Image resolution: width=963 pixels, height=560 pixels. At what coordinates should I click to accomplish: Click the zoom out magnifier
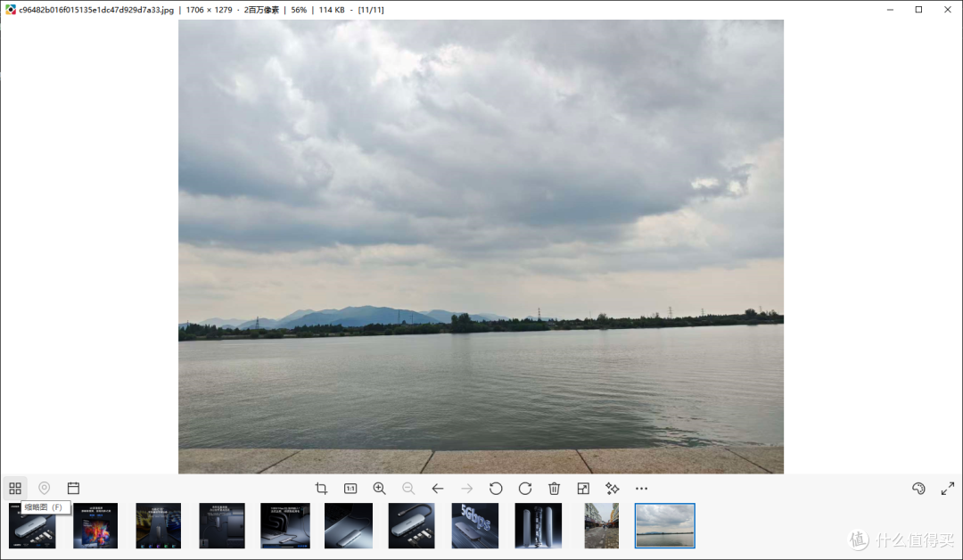point(408,488)
